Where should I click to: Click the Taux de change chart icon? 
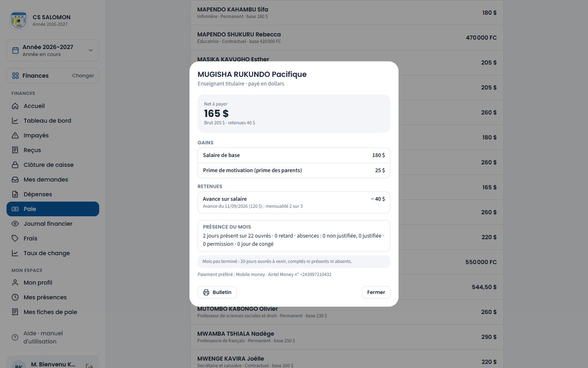[x=15, y=253]
